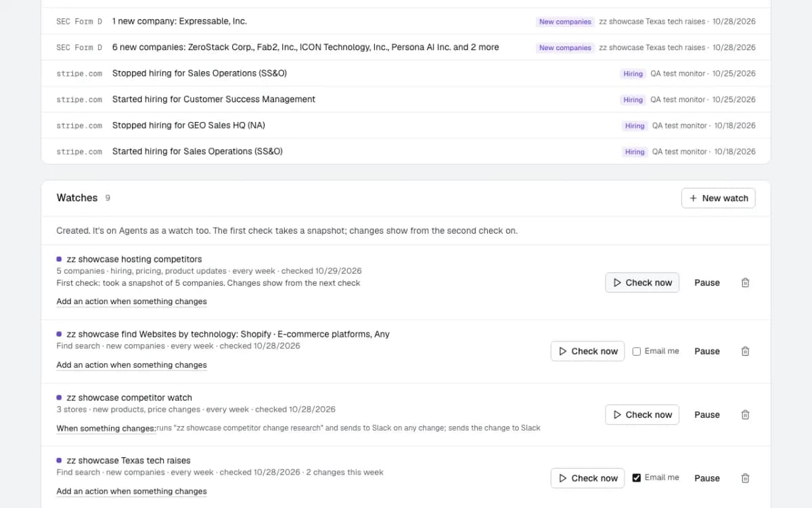812x508 pixels.
Task: Click Hiring tag on Customer Success Management row
Action: (x=633, y=100)
